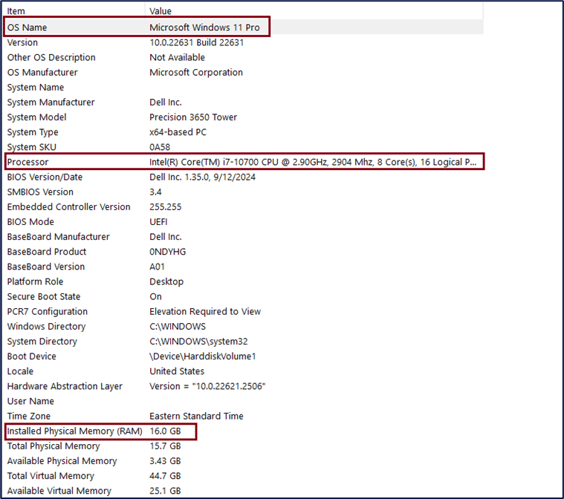The image size is (564, 499).
Task: Select the Boot Device row
Action: pos(243,356)
